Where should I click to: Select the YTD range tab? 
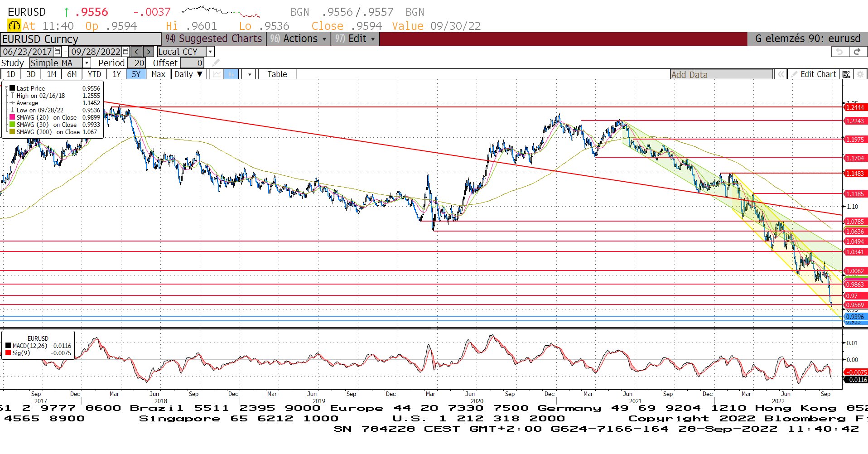[x=94, y=74]
